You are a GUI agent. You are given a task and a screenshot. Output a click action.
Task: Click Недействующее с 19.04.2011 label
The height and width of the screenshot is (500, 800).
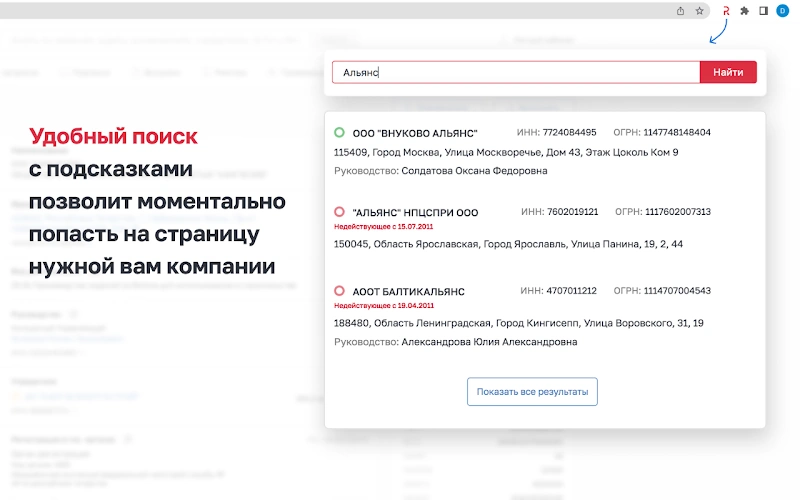click(x=384, y=306)
